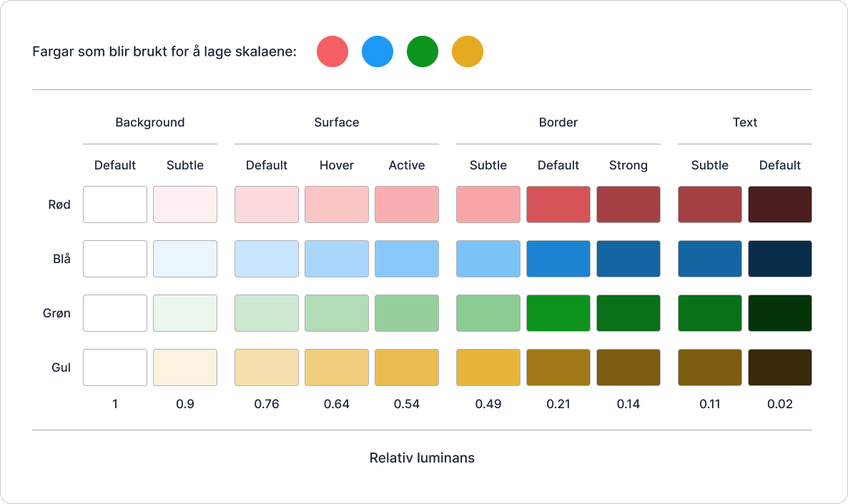Select the Rød Text Default swatch
Image resolution: width=848 pixels, height=504 pixels.
click(780, 204)
